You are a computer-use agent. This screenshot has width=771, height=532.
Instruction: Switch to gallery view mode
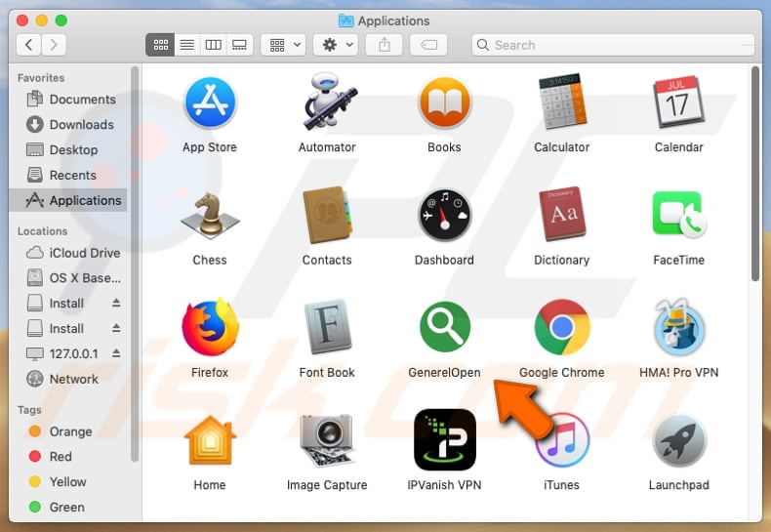pyautogui.click(x=239, y=45)
